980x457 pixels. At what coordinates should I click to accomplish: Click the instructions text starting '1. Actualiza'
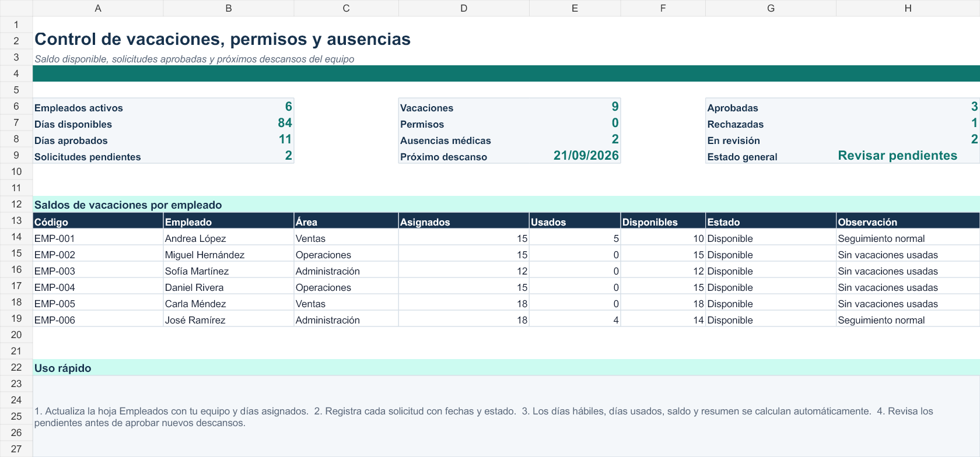tap(484, 417)
